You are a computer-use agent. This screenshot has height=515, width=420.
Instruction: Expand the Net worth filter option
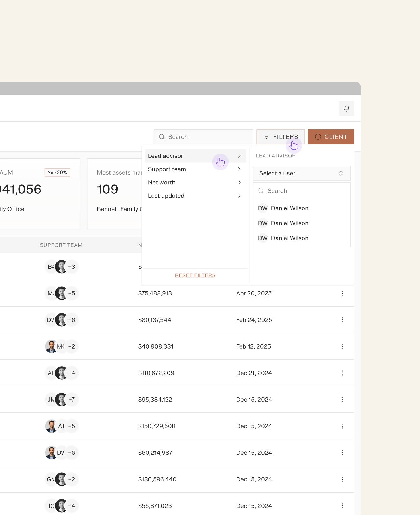click(x=195, y=182)
